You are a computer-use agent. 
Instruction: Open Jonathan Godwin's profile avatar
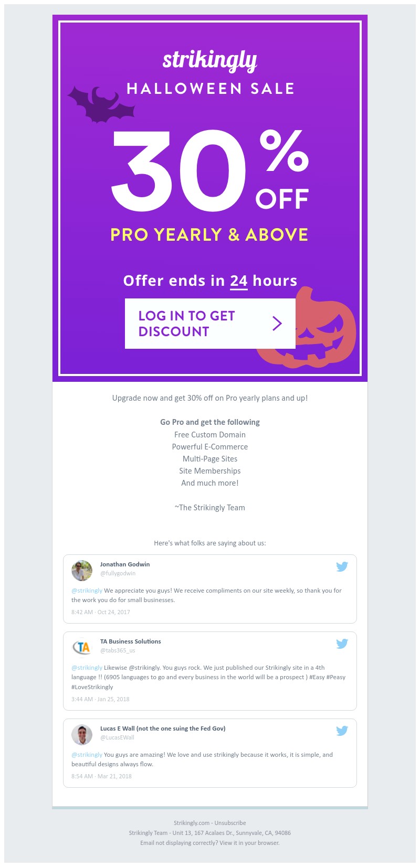(82, 570)
